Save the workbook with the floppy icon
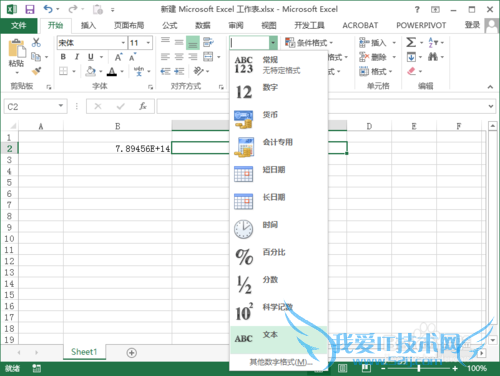The height and width of the screenshot is (376, 500). 30,9
